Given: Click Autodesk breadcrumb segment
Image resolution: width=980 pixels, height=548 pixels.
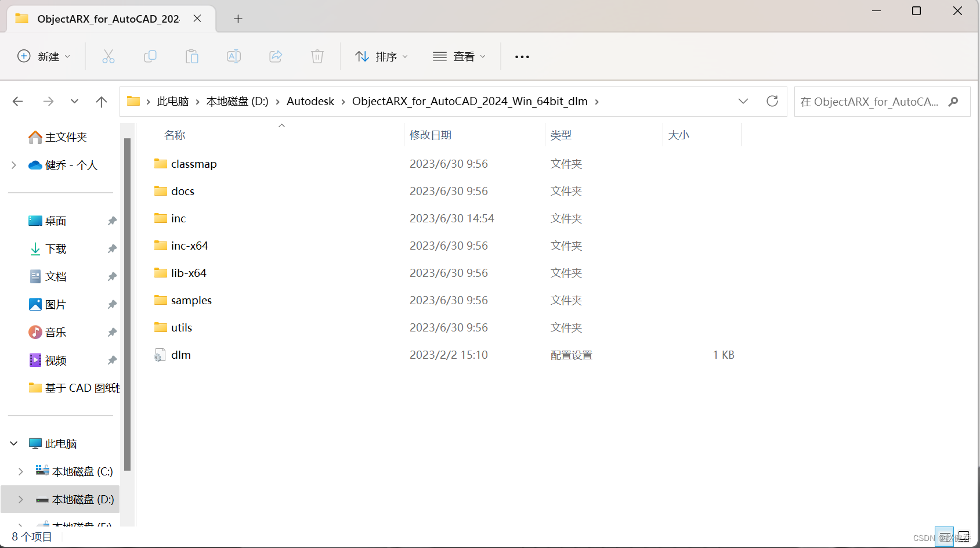Looking at the screenshot, I should click(310, 102).
